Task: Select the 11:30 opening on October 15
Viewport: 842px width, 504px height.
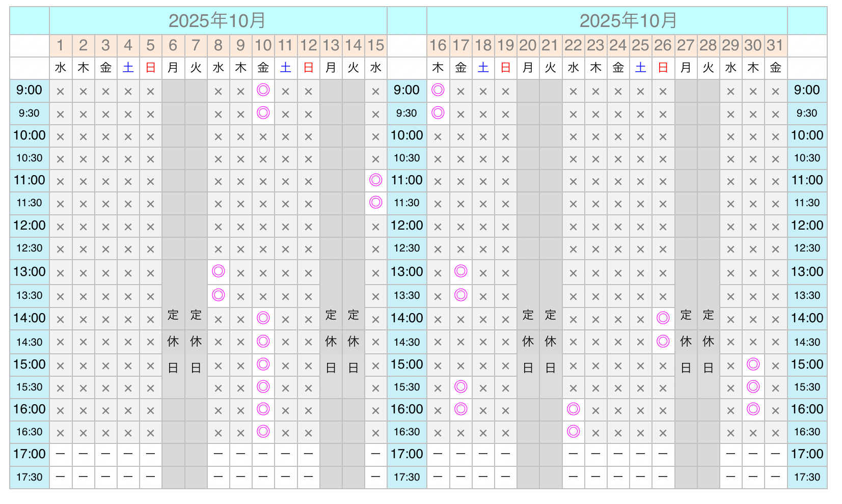Action: pos(375,202)
